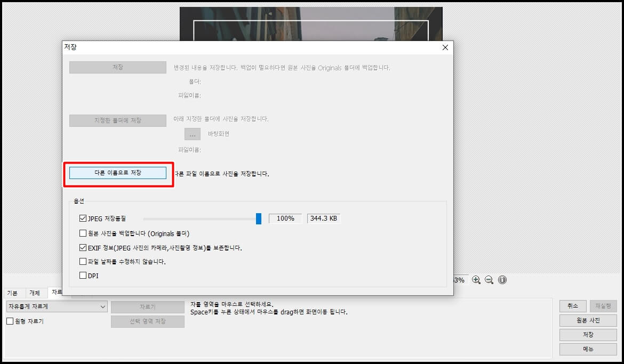
Task: Click the '재실행' button
Action: [x=603, y=306]
